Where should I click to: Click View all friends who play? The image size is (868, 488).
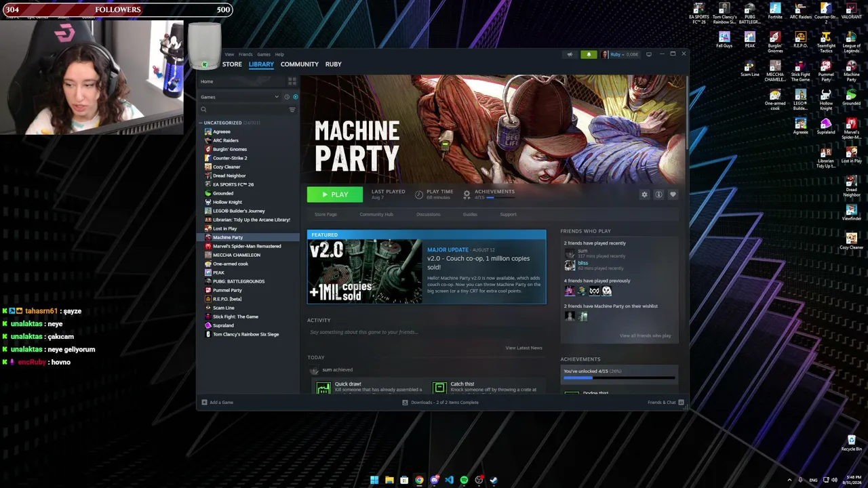645,335
